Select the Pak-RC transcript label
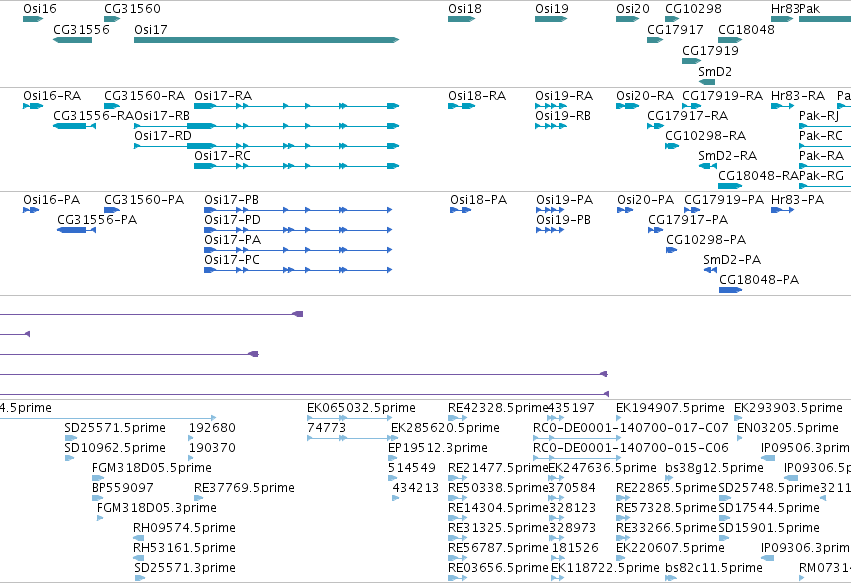851x583 pixels. click(x=821, y=136)
